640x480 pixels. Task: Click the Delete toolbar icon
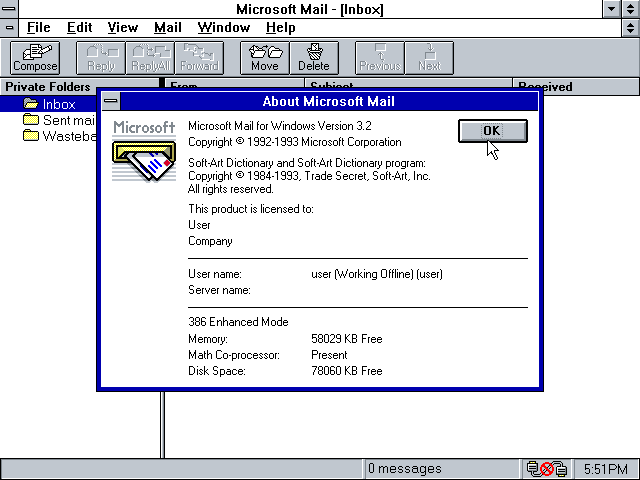coord(314,58)
